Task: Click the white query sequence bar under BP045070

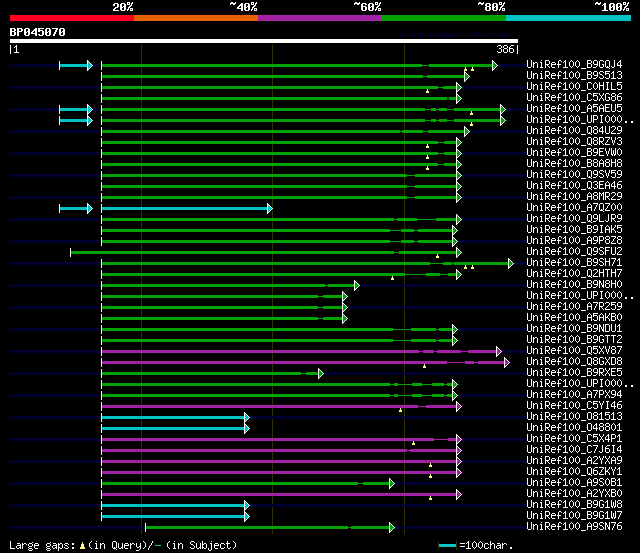Action: (264, 41)
